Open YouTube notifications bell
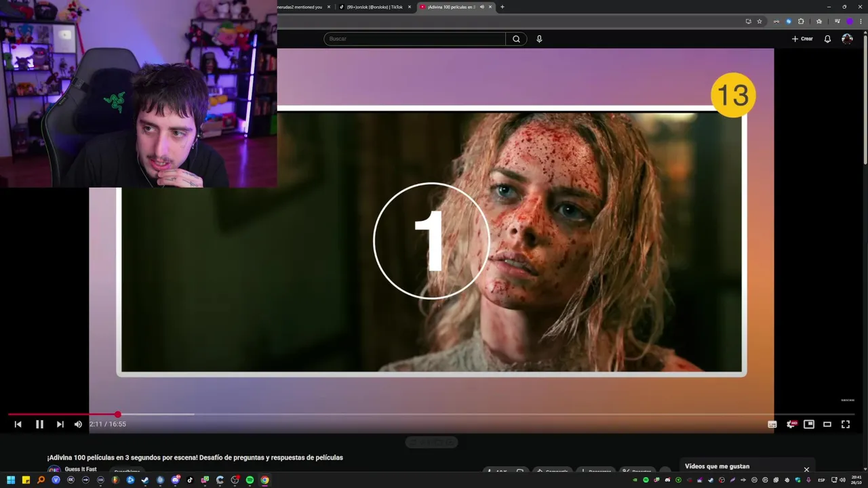 827,39
